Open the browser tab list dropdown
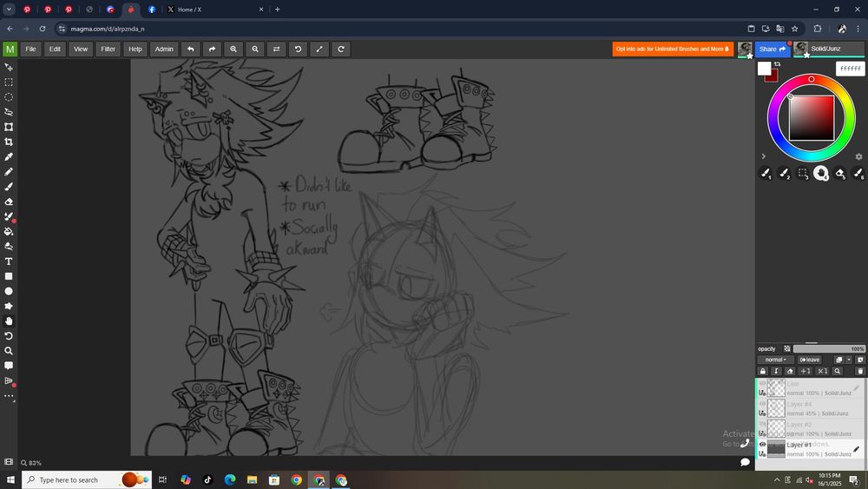 (x=9, y=10)
